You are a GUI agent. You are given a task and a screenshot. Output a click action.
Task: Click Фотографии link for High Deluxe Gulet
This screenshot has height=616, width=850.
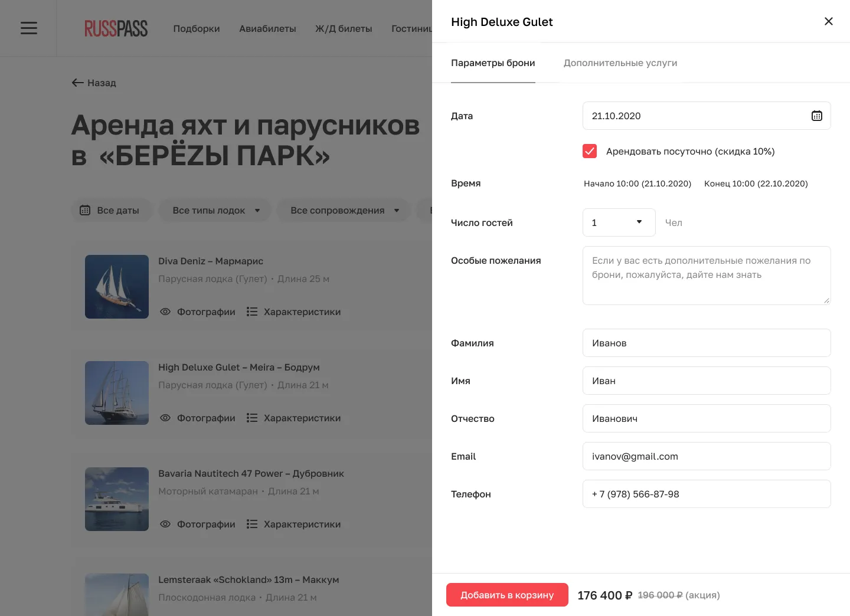[206, 418]
